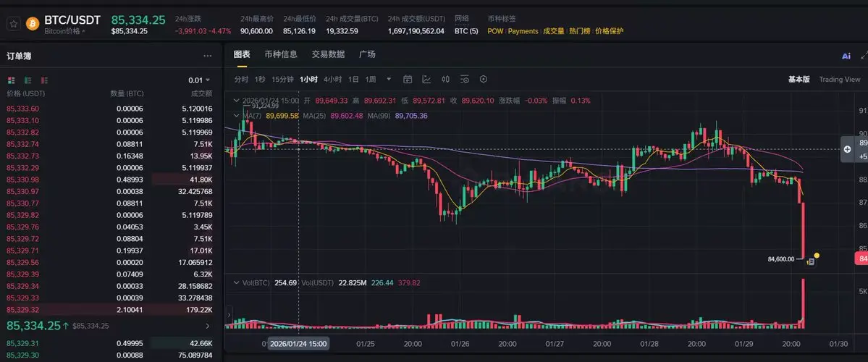The width and height of the screenshot is (868, 362).
Task: Click the yellow dot marker near the latest candle
Action: pos(817,256)
